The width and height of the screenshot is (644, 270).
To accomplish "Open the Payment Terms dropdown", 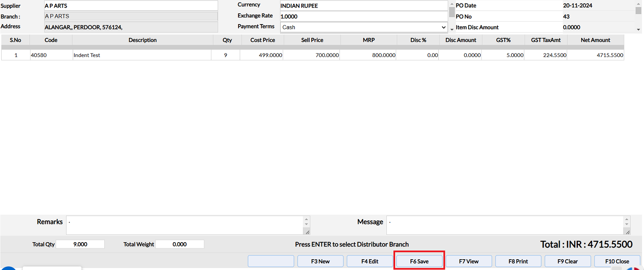I will pyautogui.click(x=364, y=27).
